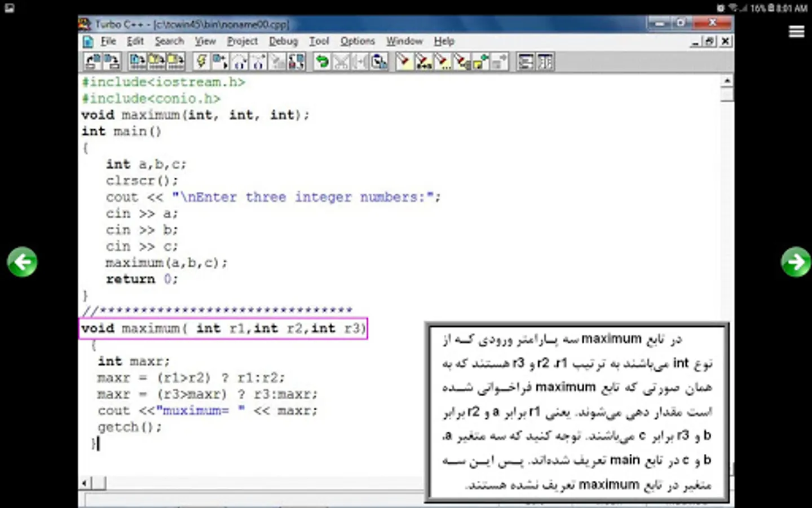812x508 pixels.
Task: Click the toolbar icon just before Undo arrow
Action: (x=297, y=62)
